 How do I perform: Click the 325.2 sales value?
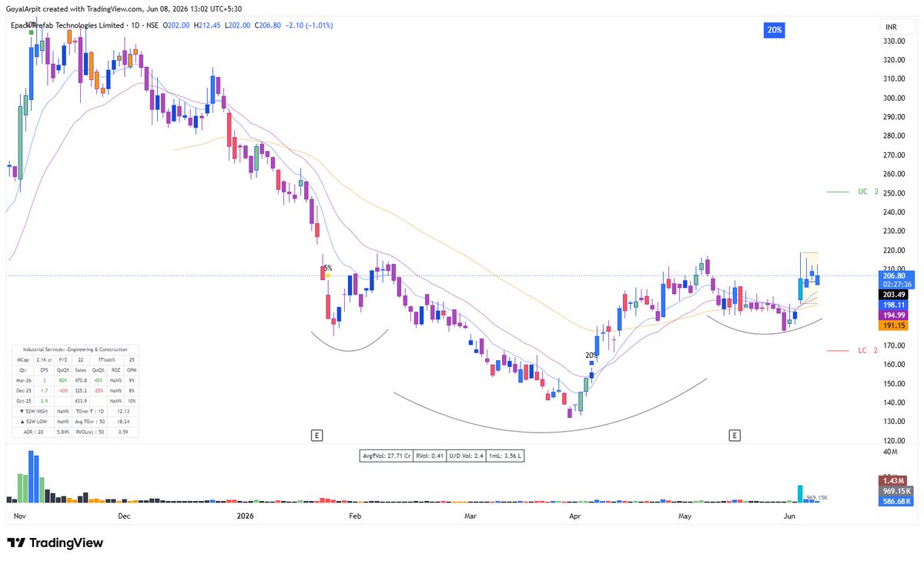coord(81,391)
